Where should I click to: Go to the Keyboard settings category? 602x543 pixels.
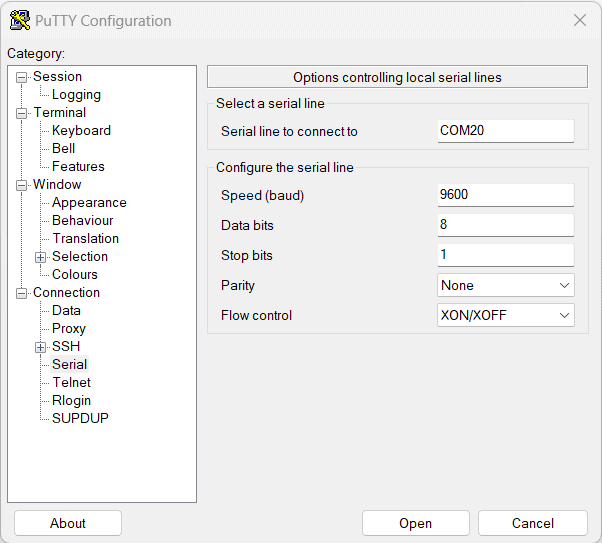tap(81, 131)
